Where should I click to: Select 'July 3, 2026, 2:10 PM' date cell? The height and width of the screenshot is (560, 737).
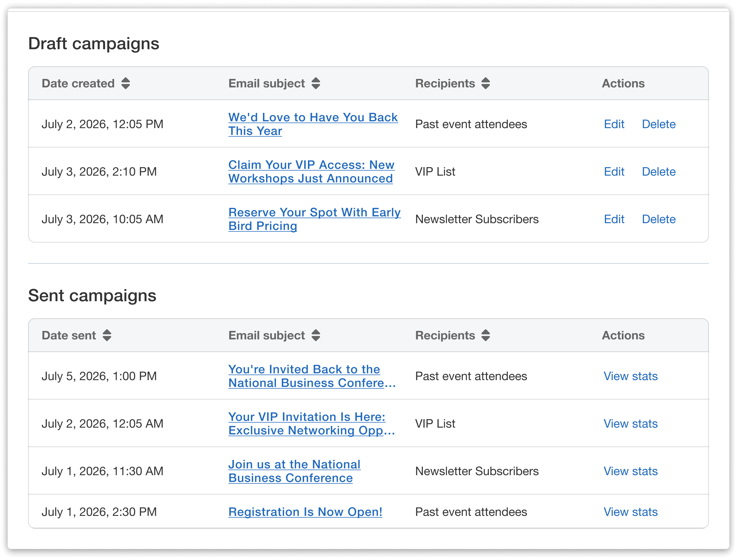pyautogui.click(x=99, y=172)
